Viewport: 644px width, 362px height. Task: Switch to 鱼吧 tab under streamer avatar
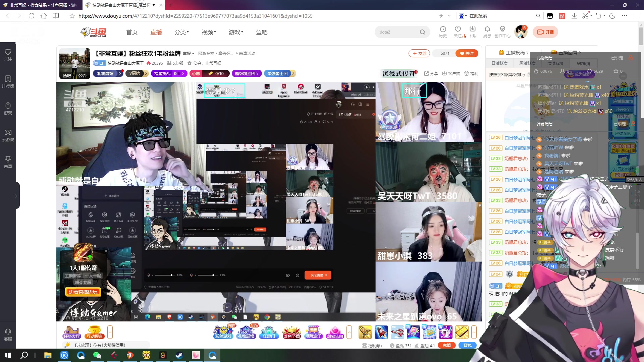[x=67, y=76]
